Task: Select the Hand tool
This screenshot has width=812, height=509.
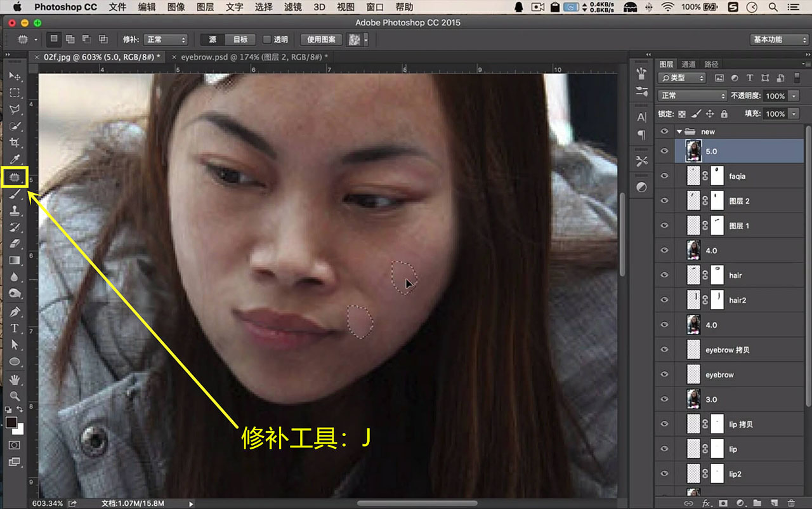Action: coord(15,380)
